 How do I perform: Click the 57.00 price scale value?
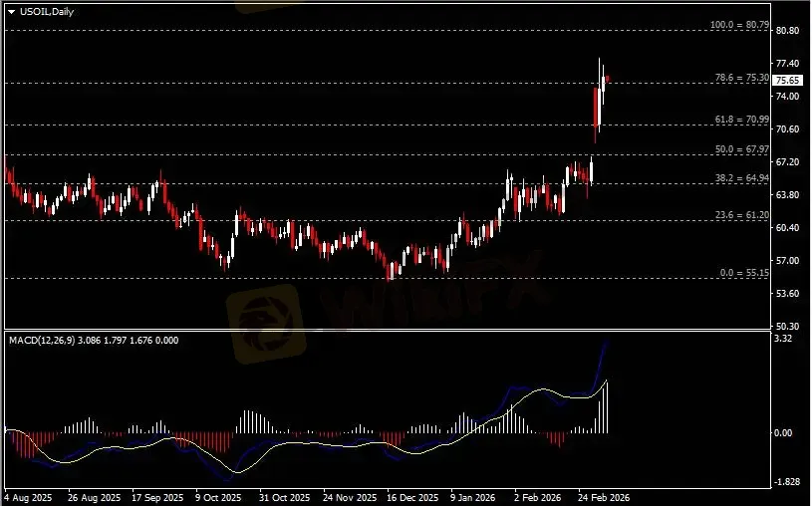point(788,261)
